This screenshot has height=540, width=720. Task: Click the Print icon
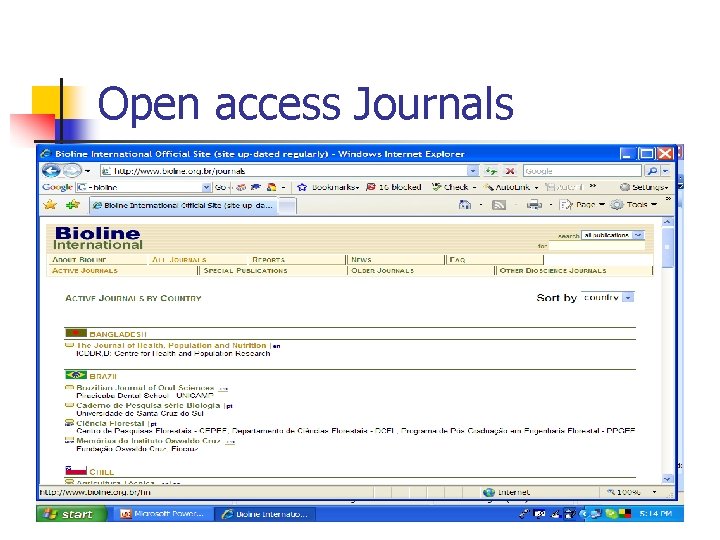[534, 205]
